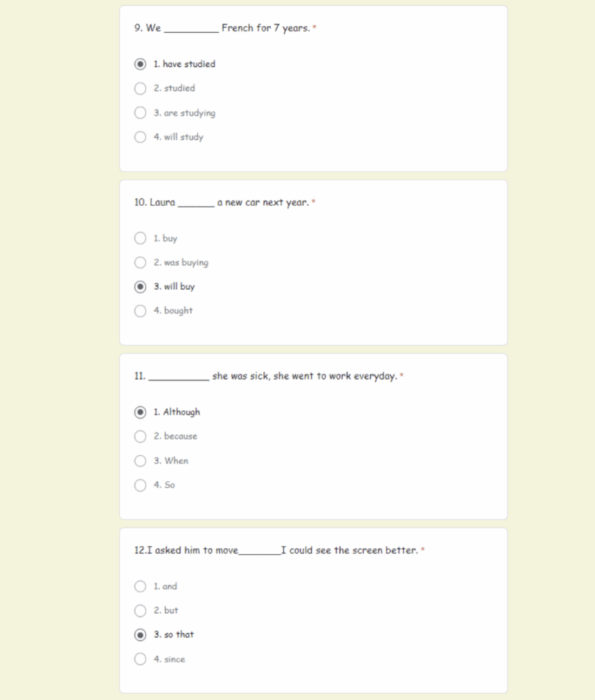Pick "are studying" radio button
Screen dimensions: 595x700
pyautogui.click(x=140, y=113)
